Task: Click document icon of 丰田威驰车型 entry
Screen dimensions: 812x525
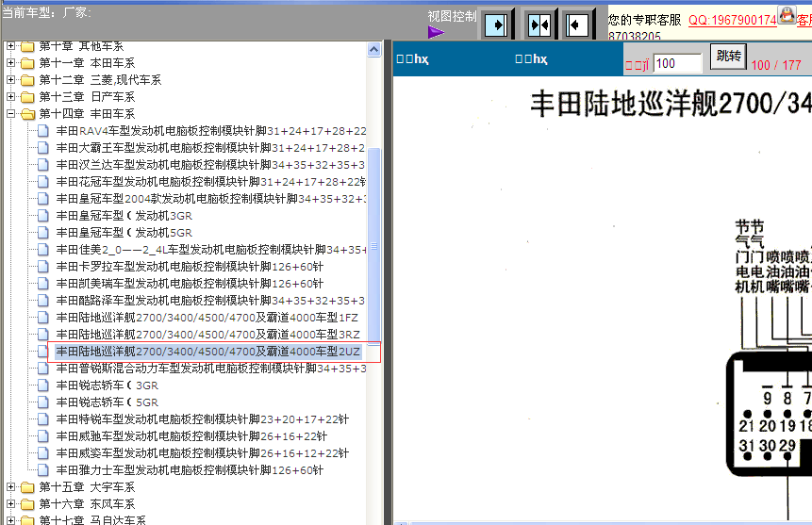Action: tap(43, 436)
